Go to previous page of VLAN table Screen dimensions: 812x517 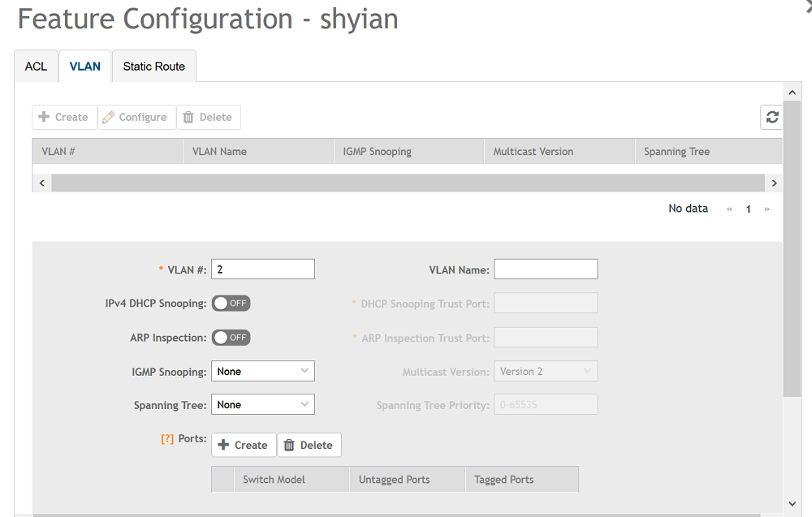tap(729, 209)
